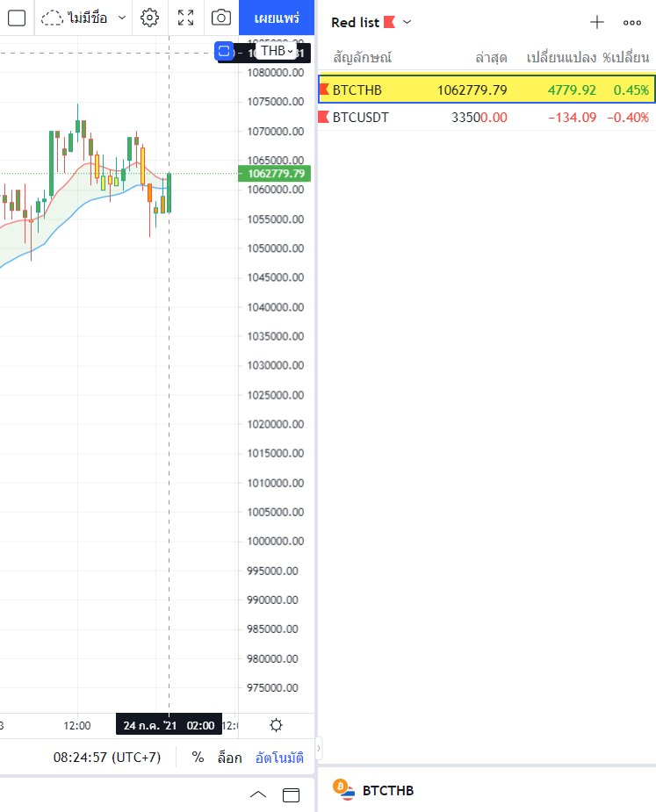The image size is (656, 812).
Task: Open watchlist three-dots more menu
Action: (632, 22)
